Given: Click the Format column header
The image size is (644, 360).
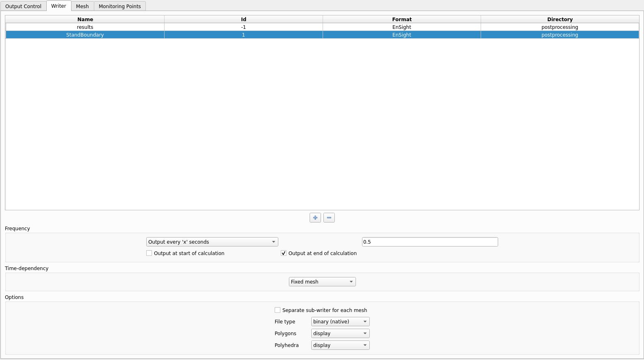Looking at the screenshot, I should [401, 19].
